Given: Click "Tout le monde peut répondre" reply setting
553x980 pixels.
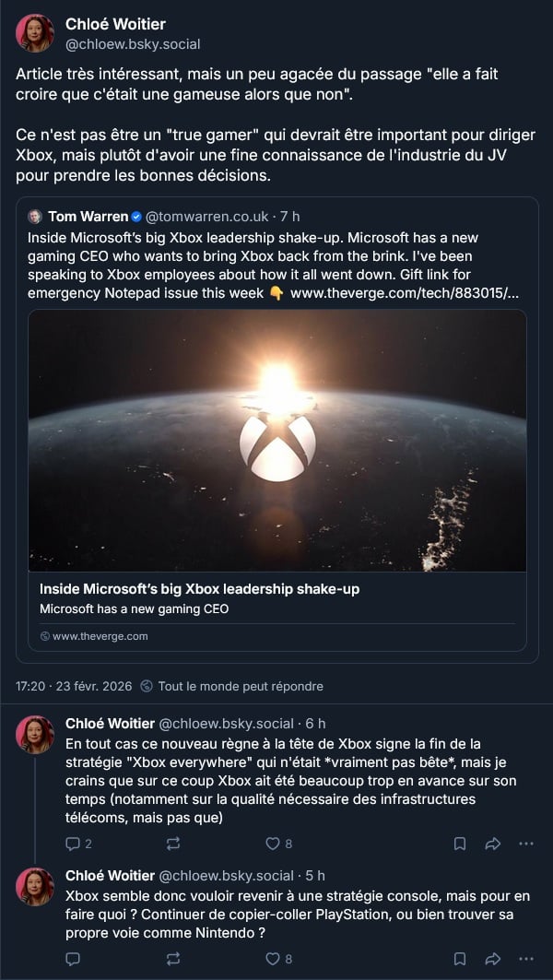Looking at the screenshot, I should (x=240, y=686).
